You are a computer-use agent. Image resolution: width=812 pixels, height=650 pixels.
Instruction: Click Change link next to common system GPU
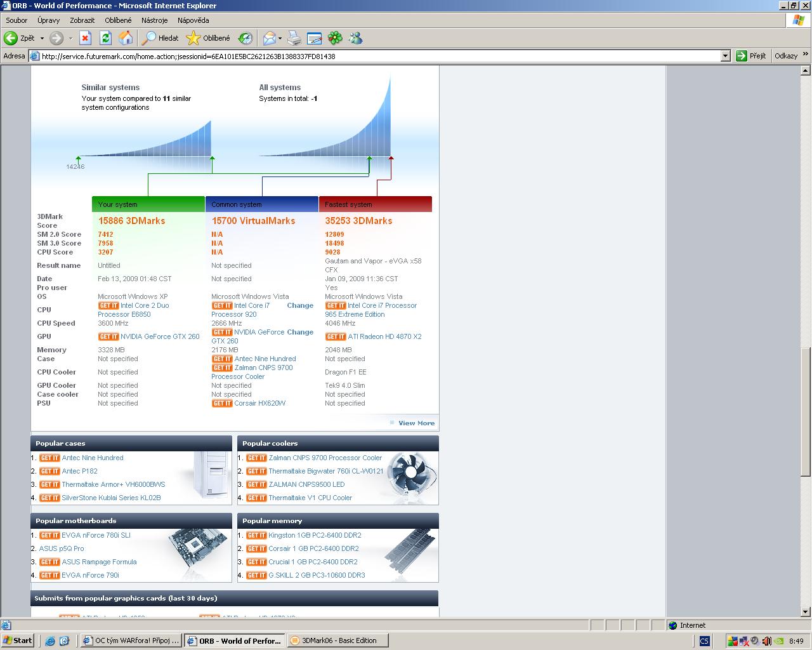tap(300, 332)
